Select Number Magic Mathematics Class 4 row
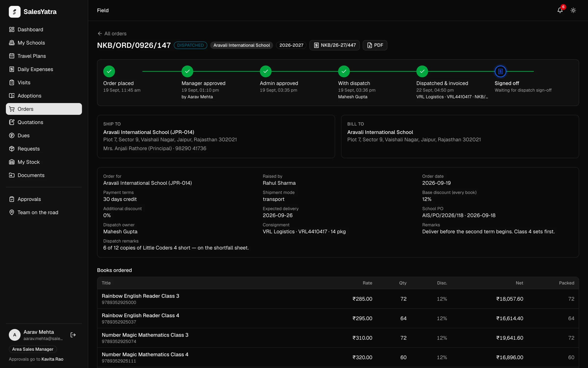This screenshot has width=588, height=368. click(x=338, y=357)
